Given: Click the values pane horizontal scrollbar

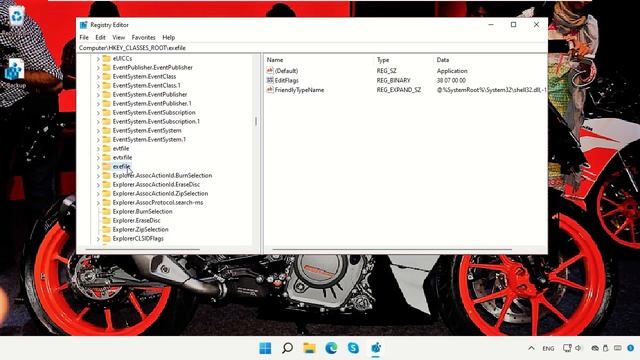Looking at the screenshot, I should (392, 249).
